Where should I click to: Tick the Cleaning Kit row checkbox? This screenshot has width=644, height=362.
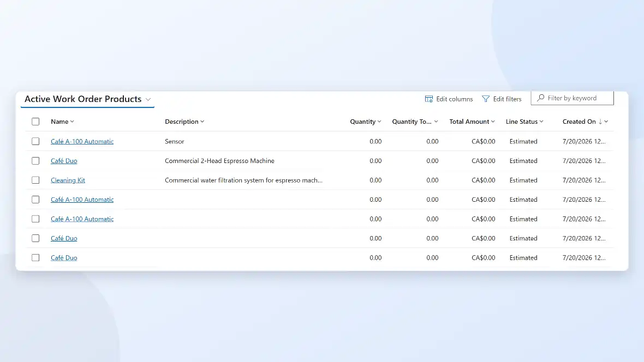(x=35, y=180)
